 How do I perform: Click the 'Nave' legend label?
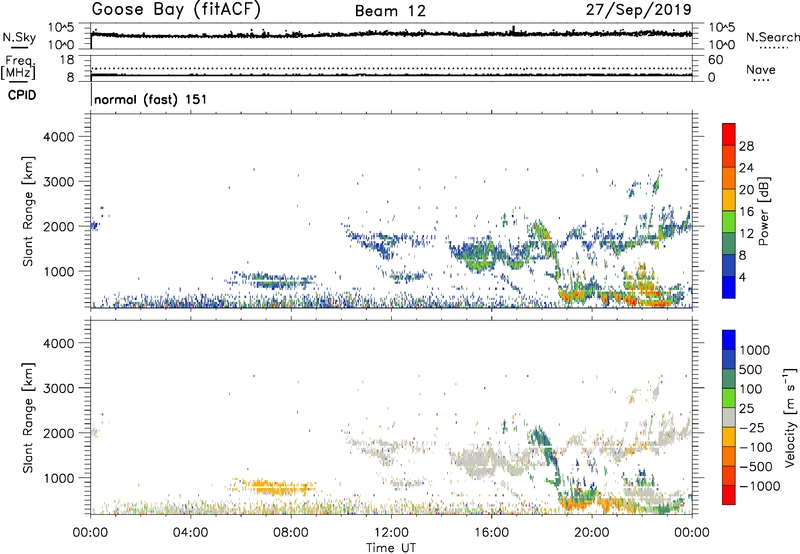[x=761, y=70]
